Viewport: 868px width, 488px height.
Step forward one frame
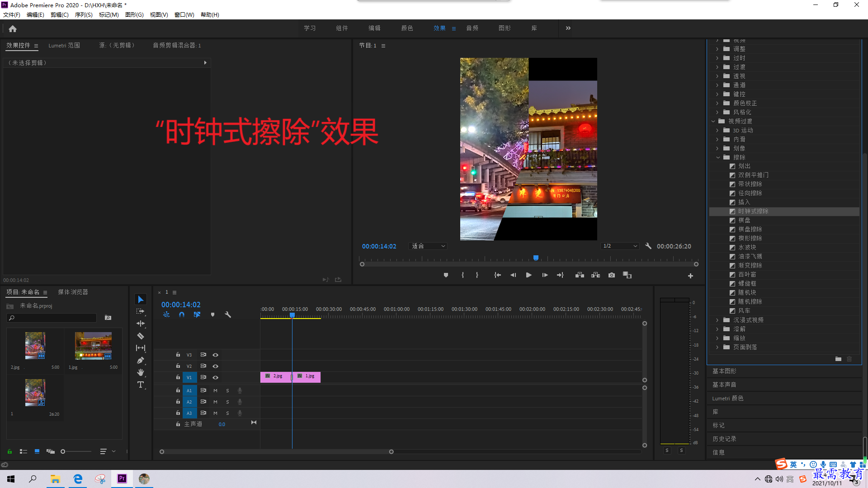tap(545, 275)
